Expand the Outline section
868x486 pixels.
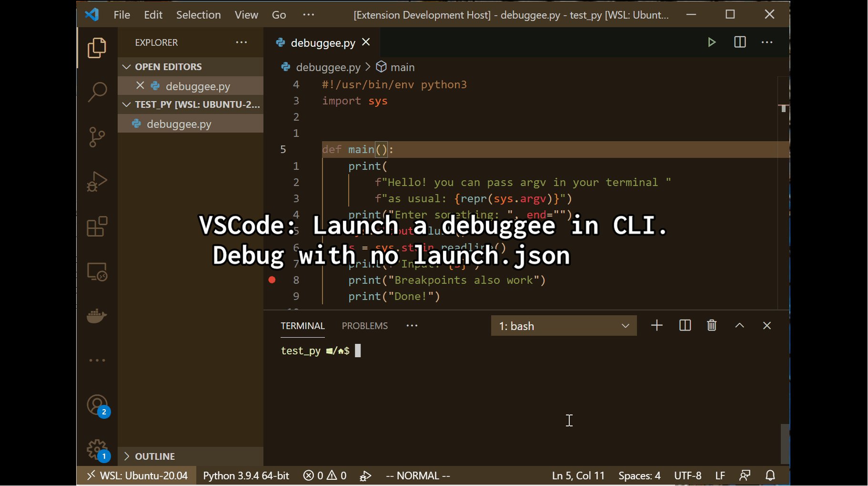click(191, 456)
